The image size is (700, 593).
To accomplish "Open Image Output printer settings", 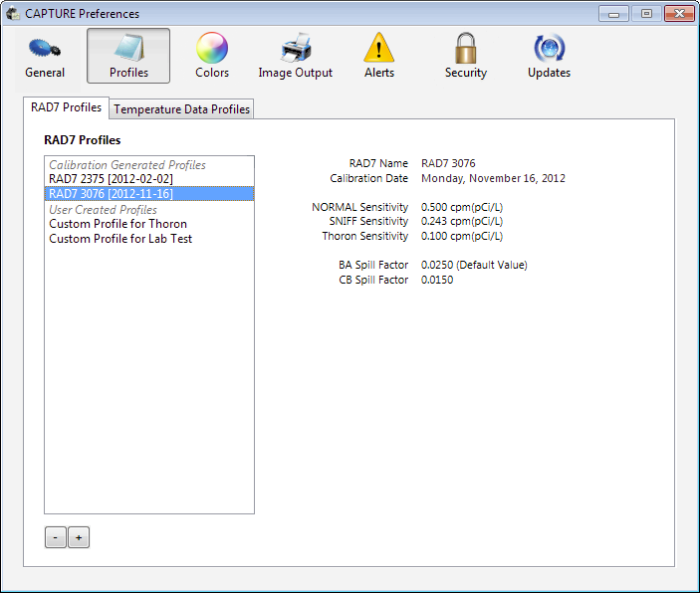I will point(295,57).
